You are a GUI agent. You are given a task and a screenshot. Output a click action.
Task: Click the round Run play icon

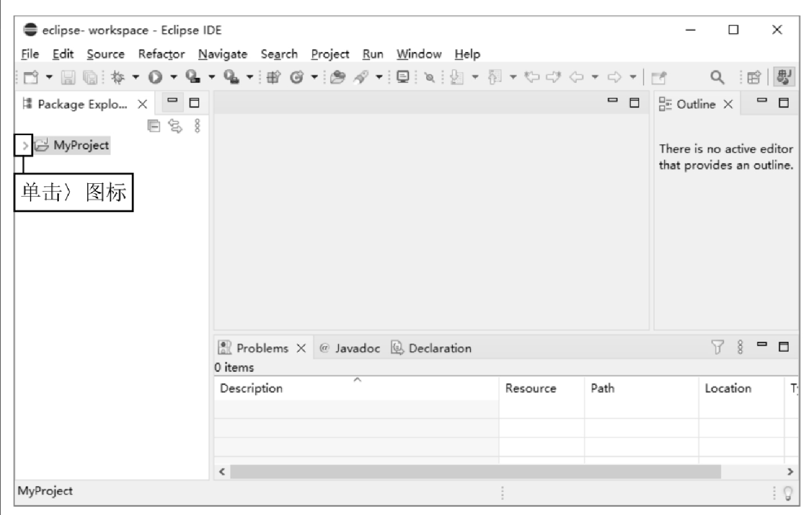(x=155, y=77)
